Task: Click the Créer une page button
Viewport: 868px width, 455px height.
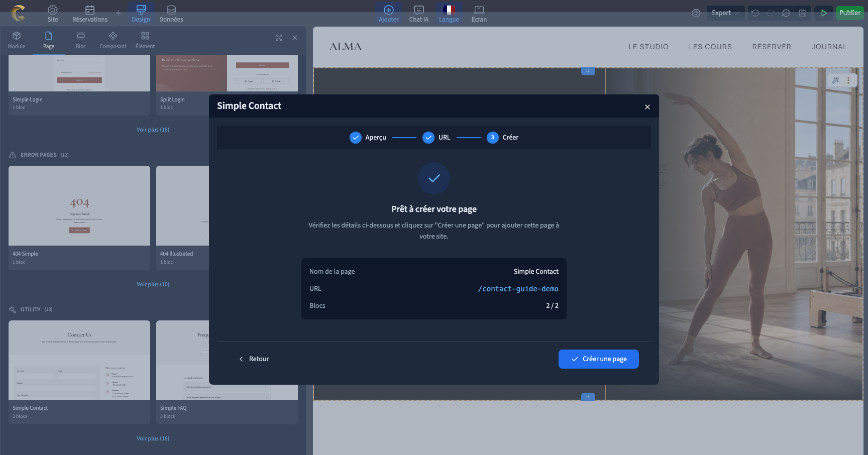Action: pos(599,359)
